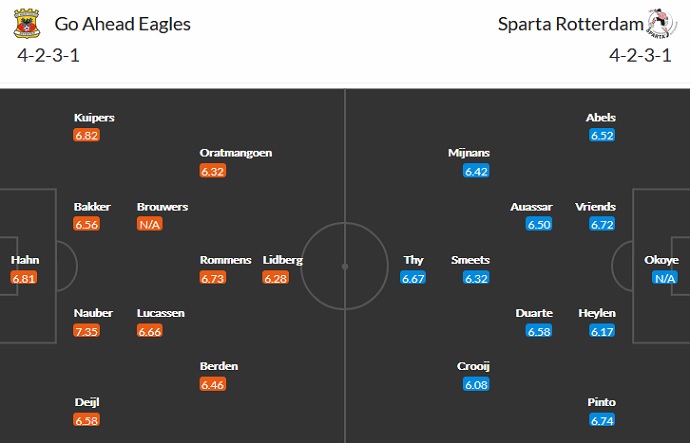The width and height of the screenshot is (690, 443).
Task: Select Kuipers' 6.82 rating badge
Action: [87, 135]
